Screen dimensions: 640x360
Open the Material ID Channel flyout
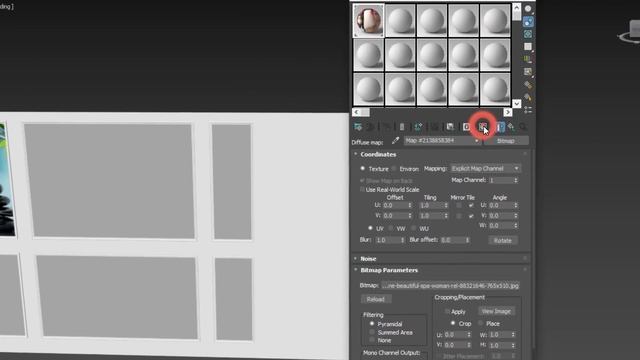466,127
